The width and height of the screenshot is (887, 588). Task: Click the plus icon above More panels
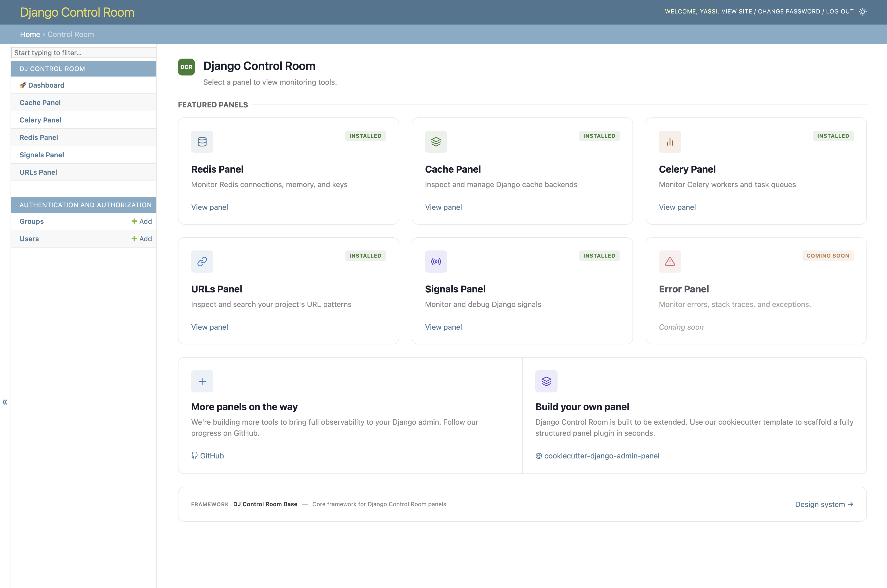coord(202,381)
